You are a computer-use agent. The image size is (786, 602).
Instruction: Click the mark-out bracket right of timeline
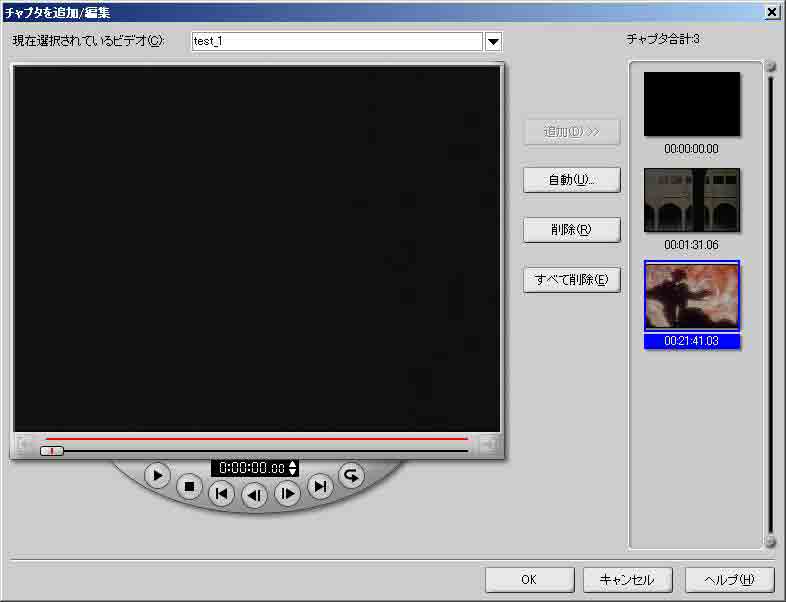click(490, 444)
